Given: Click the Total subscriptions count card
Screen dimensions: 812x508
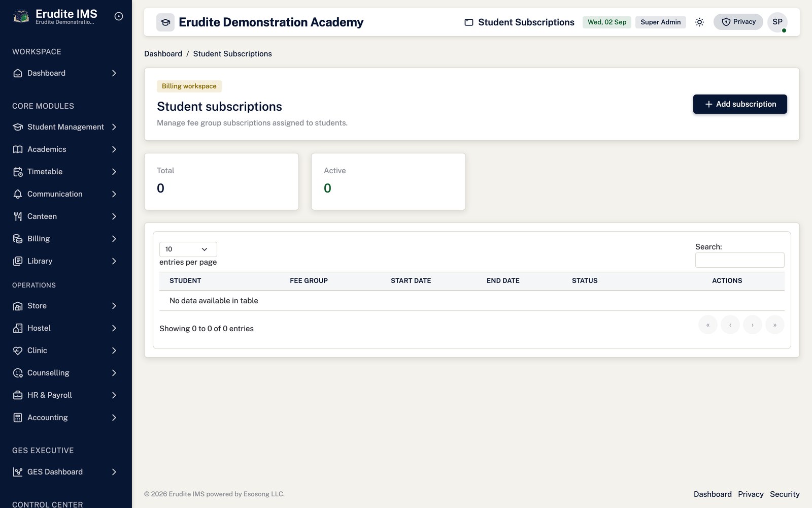Looking at the screenshot, I should (222, 182).
